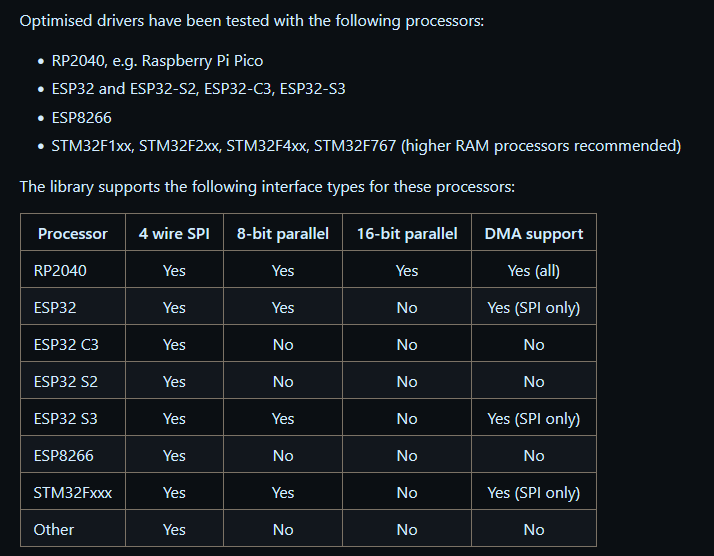Click 'Yes (all)' DMA cell for RP2040

(x=534, y=271)
